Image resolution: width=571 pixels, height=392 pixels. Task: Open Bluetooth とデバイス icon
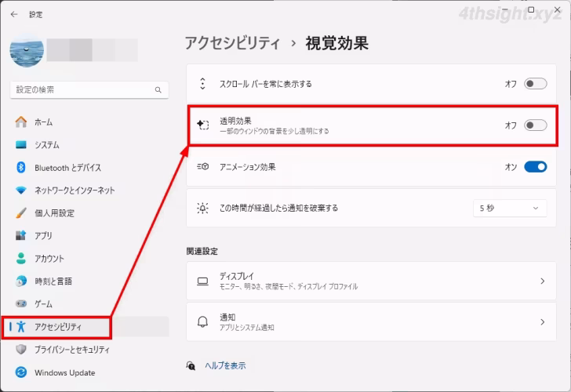(x=21, y=168)
